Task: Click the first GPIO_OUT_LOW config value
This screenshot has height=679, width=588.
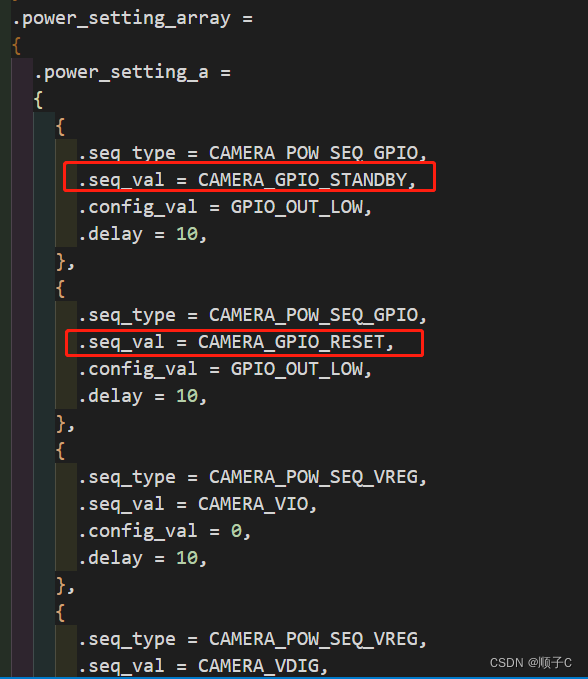Action: coord(297,207)
